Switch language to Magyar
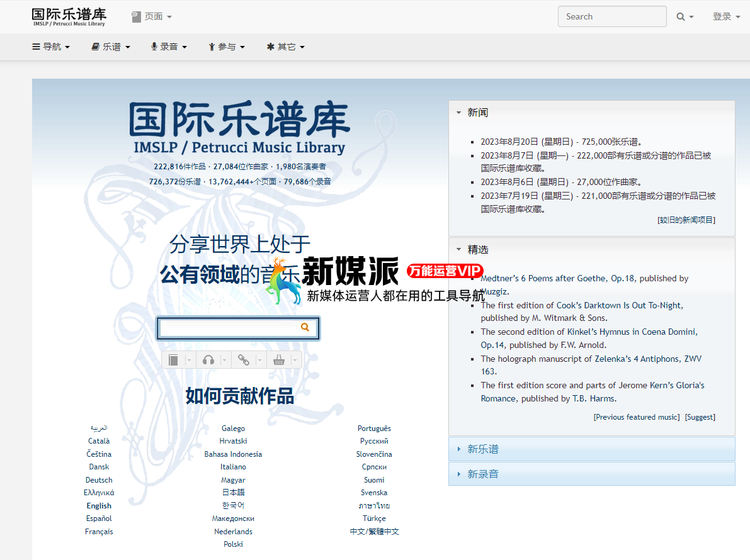 [x=234, y=479]
